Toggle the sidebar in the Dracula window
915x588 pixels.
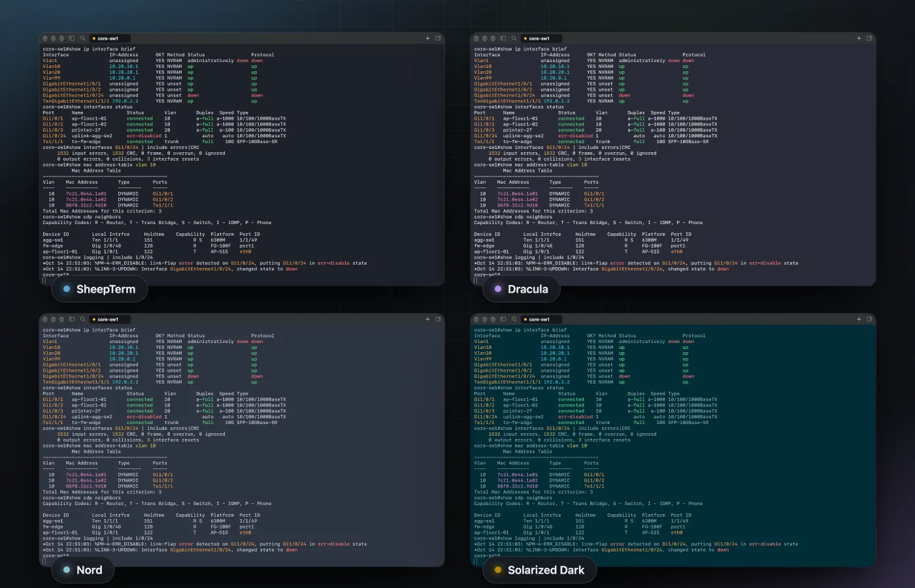tap(503, 39)
